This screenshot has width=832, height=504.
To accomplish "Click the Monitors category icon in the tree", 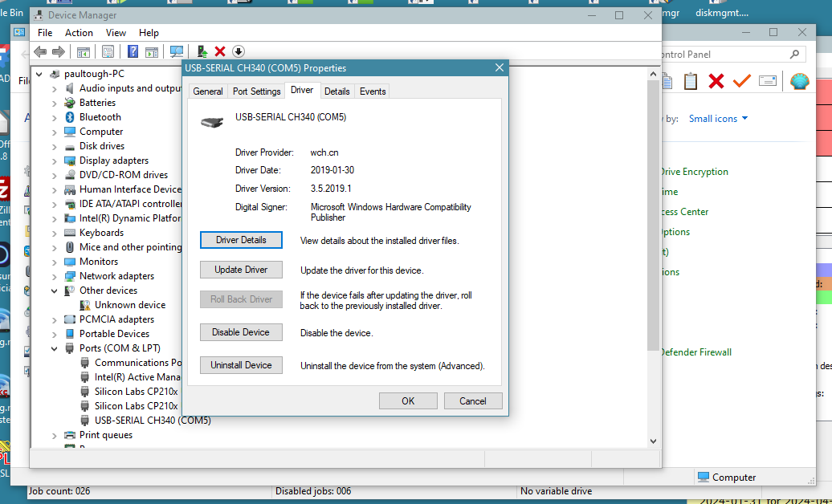I will [70, 262].
